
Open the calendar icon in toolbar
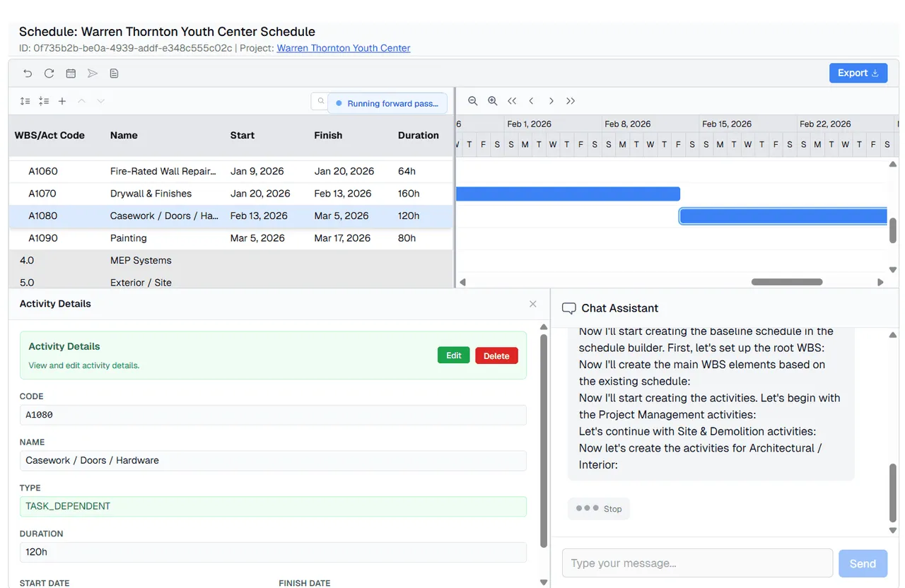(x=71, y=73)
